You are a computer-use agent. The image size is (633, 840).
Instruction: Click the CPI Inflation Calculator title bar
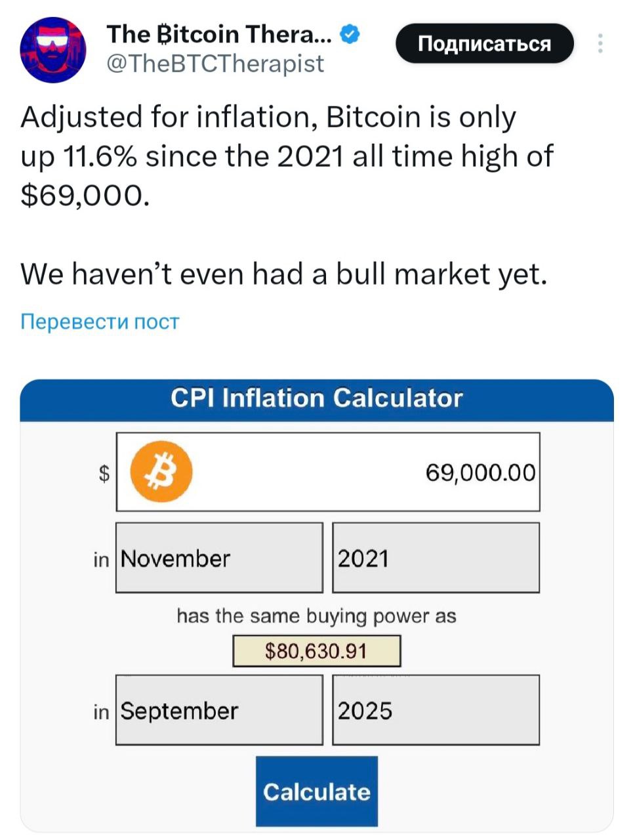(x=316, y=398)
